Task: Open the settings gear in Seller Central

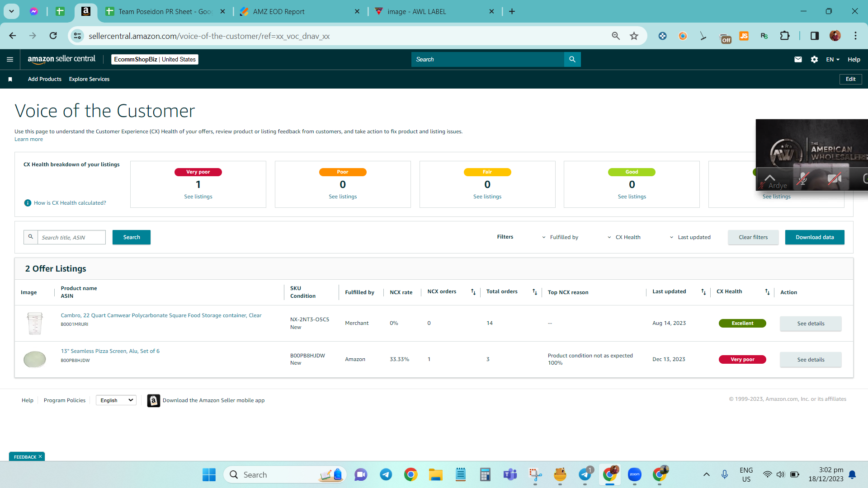Action: pos(814,59)
